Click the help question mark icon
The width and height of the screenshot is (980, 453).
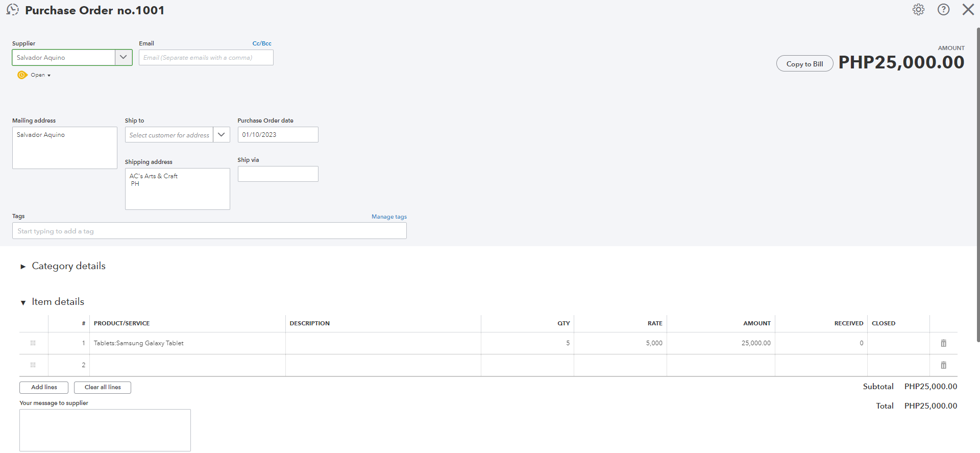tap(943, 10)
